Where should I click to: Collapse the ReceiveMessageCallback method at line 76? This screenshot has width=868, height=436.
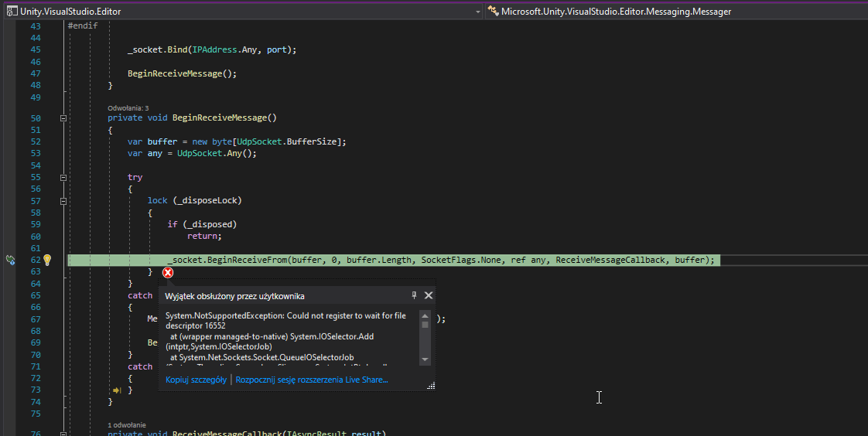click(x=63, y=434)
